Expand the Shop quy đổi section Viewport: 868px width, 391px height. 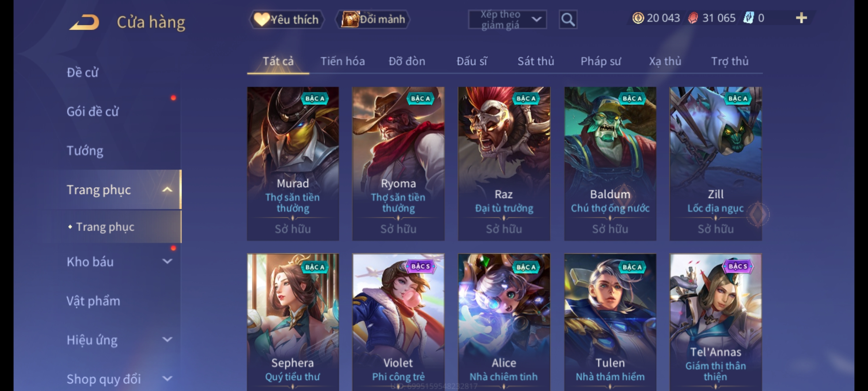coord(167,379)
